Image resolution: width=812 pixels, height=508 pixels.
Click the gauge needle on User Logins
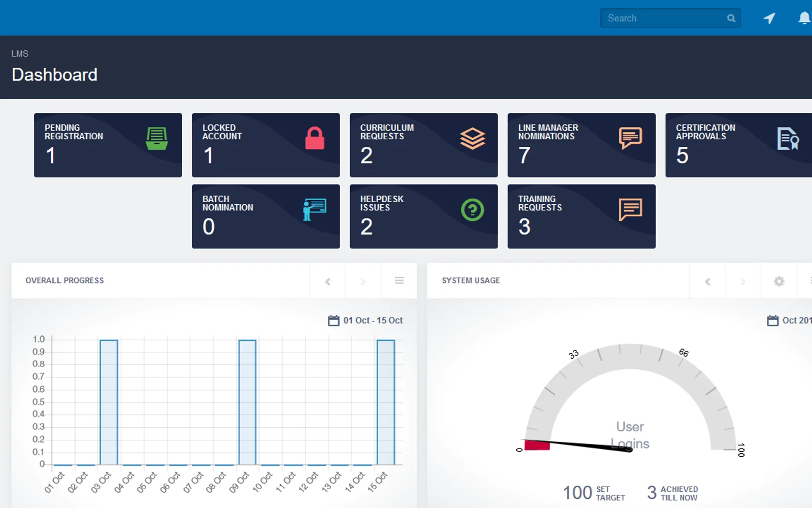[579, 446]
